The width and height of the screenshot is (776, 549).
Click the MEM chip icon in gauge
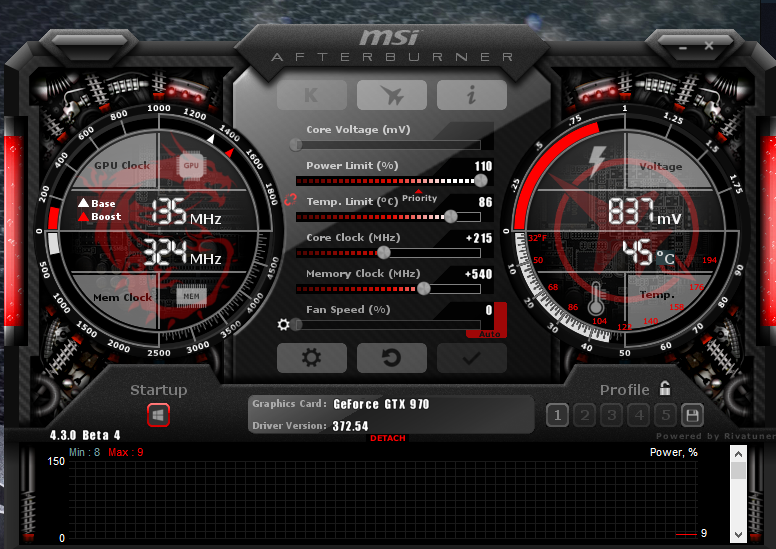(x=192, y=297)
